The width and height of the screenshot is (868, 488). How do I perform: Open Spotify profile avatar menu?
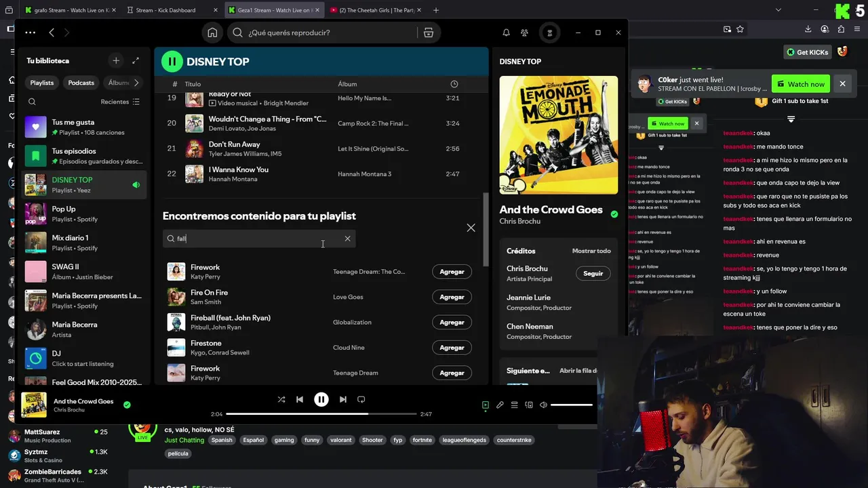[549, 33]
